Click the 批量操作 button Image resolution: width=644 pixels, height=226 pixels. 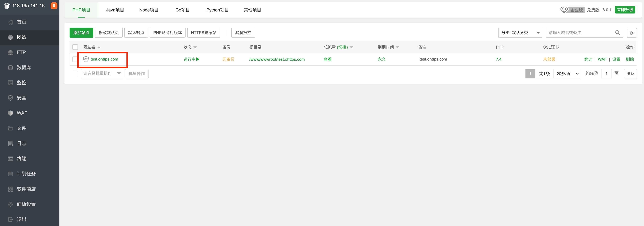click(x=137, y=74)
